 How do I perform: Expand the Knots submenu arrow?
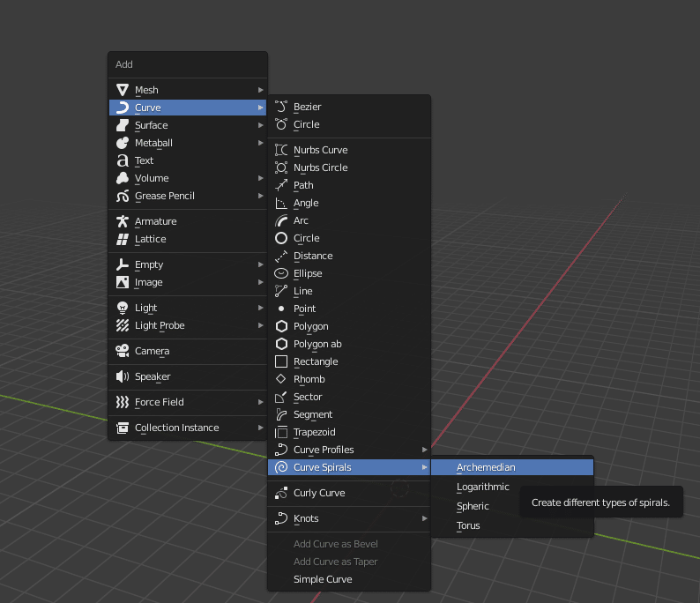coord(425,518)
